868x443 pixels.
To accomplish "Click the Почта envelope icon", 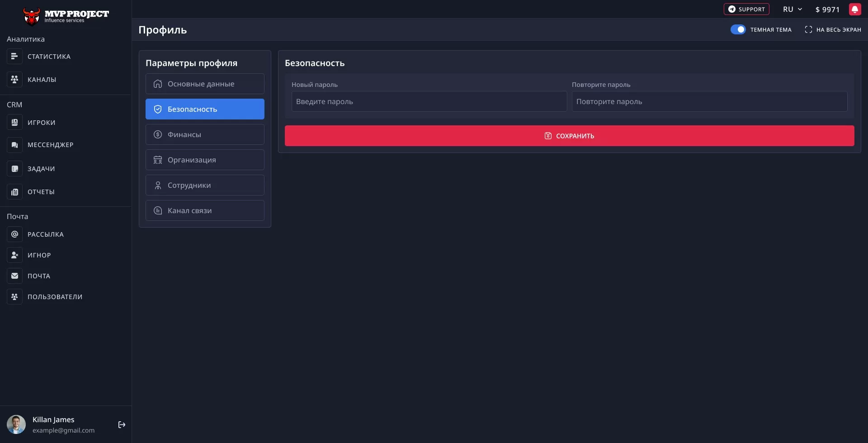I will click(x=14, y=276).
